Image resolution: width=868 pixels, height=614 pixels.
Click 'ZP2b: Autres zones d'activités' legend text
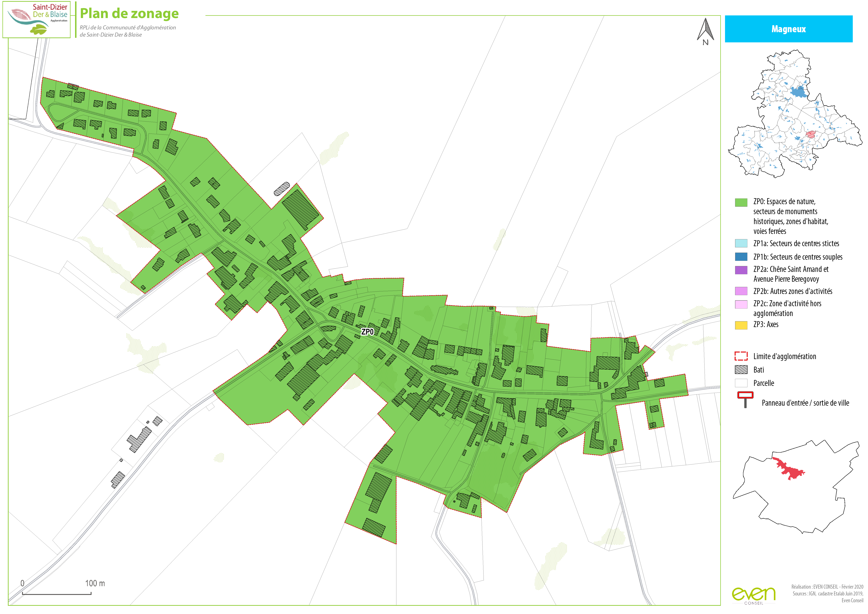[x=793, y=291]
